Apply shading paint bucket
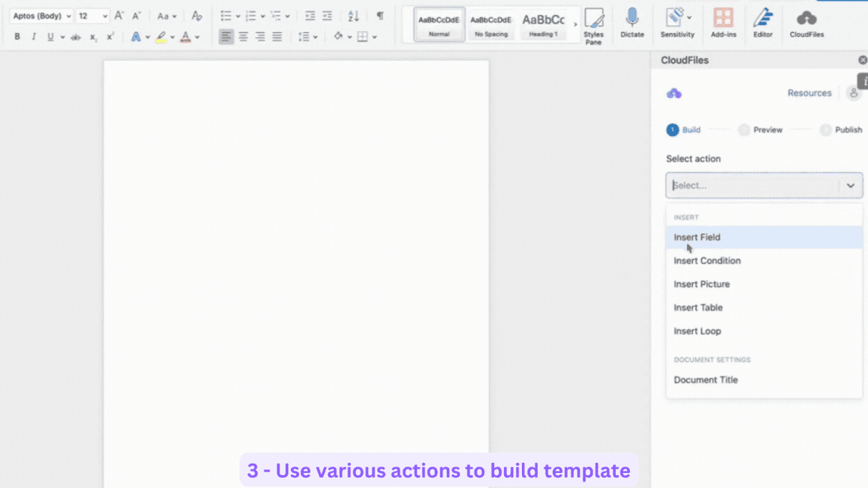The width and height of the screenshot is (868, 488). tap(338, 36)
